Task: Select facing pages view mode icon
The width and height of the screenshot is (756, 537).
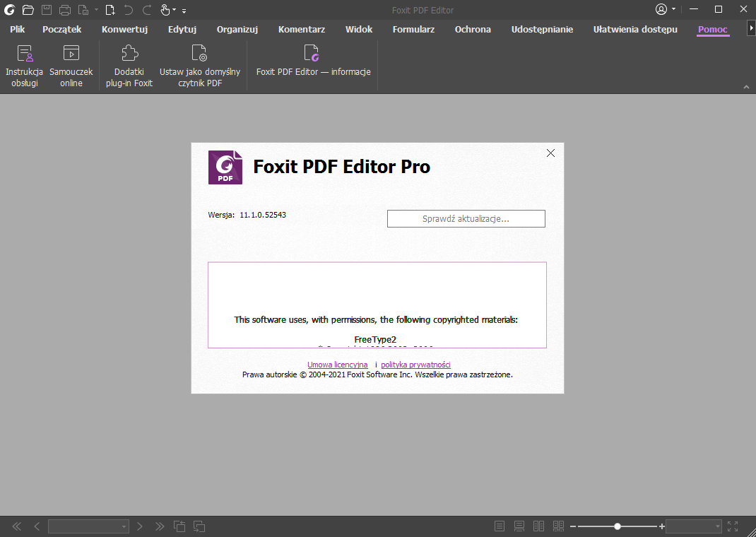Action: click(x=538, y=526)
